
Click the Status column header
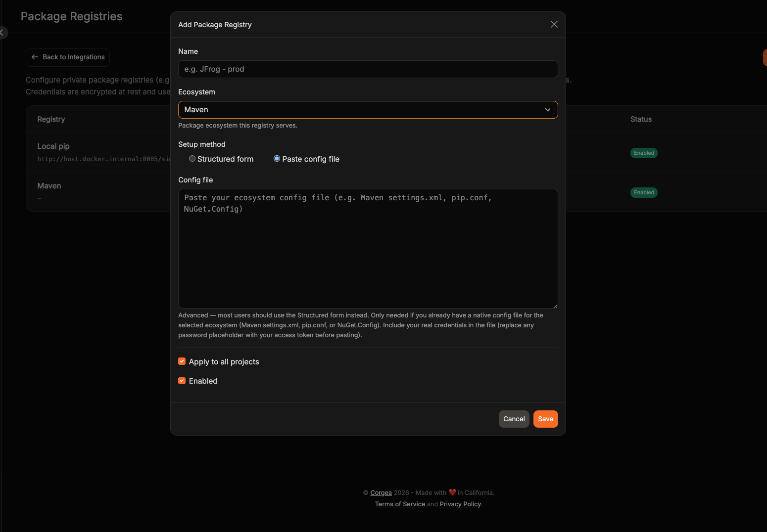[x=641, y=119]
